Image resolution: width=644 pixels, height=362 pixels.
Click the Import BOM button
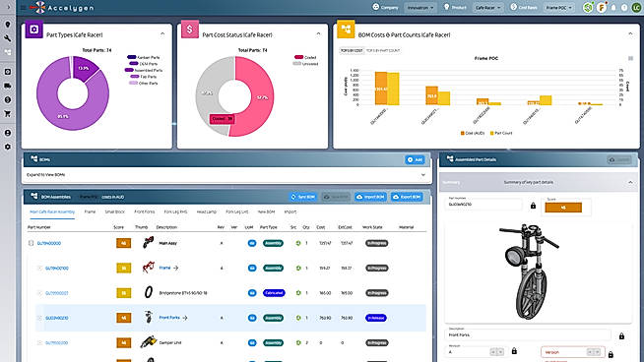pos(370,197)
